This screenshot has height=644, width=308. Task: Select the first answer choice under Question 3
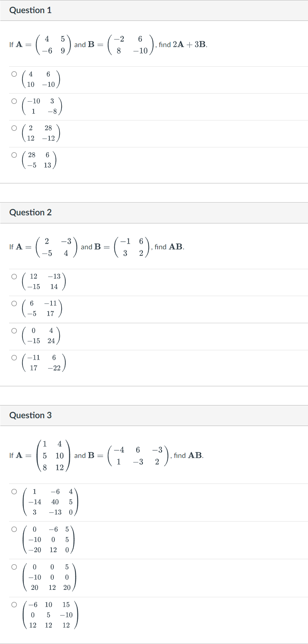[x=14, y=492]
